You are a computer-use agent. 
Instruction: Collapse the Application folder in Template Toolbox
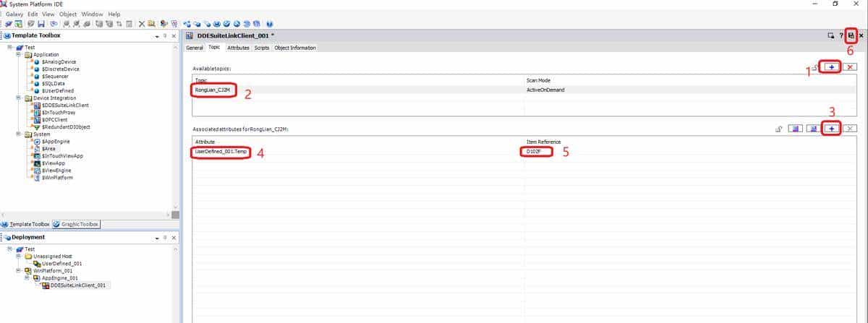tap(18, 55)
